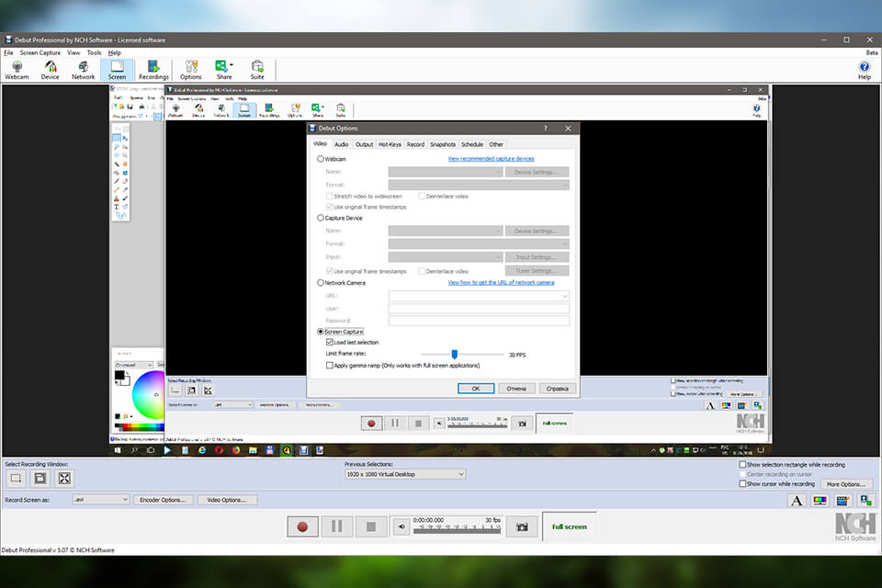Take a snapshot with the camera button
The image size is (882, 588).
[522, 526]
